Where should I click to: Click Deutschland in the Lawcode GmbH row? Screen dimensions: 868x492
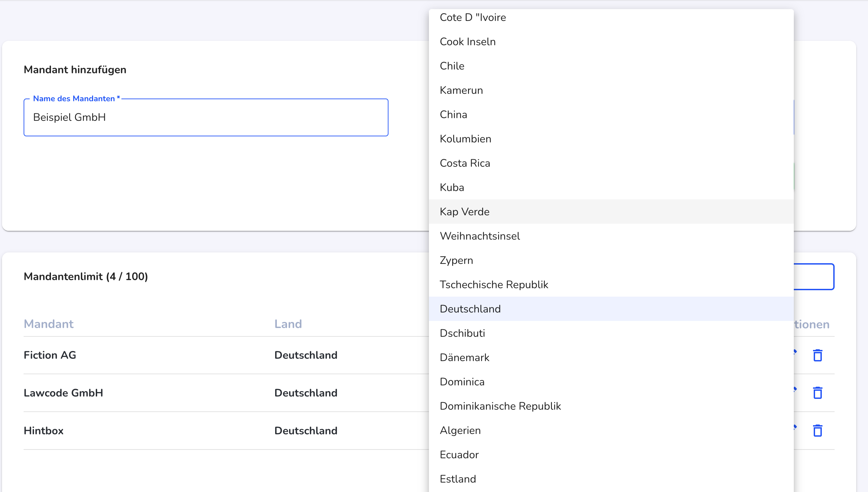click(x=306, y=393)
